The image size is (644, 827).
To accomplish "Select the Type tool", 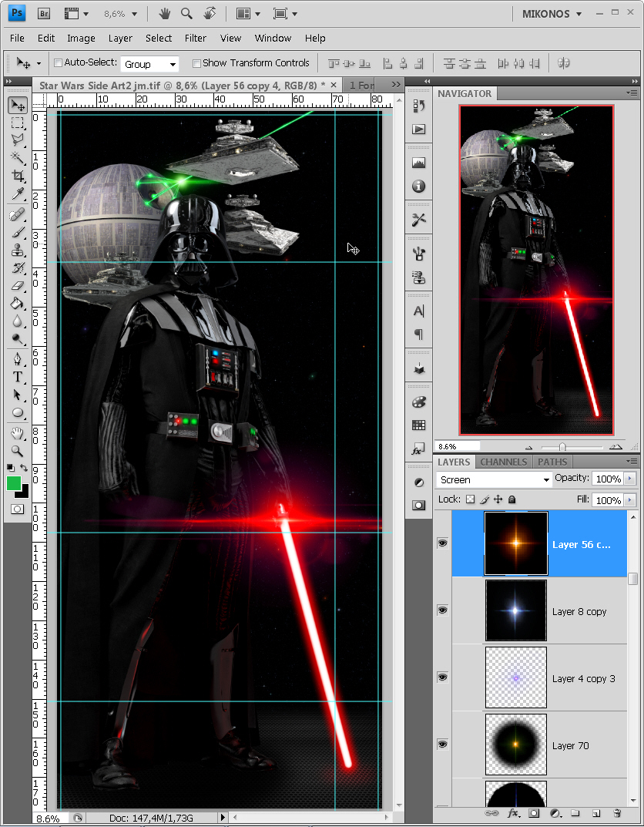I will click(18, 377).
